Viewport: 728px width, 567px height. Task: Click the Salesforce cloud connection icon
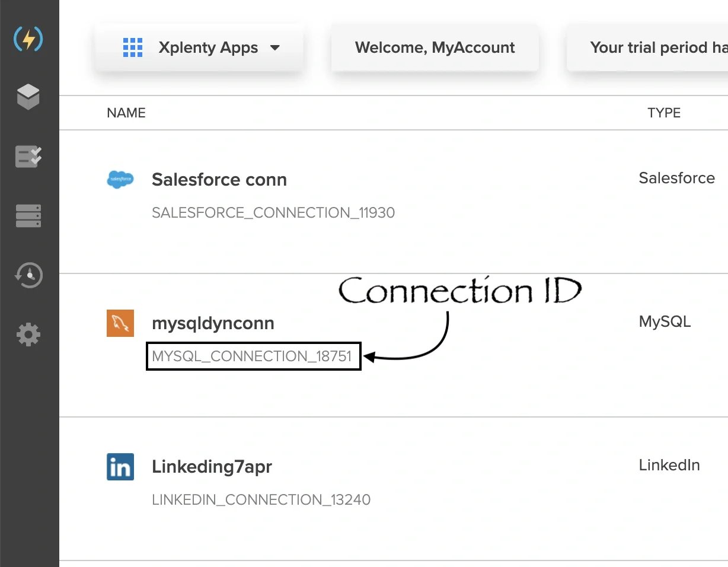120,179
